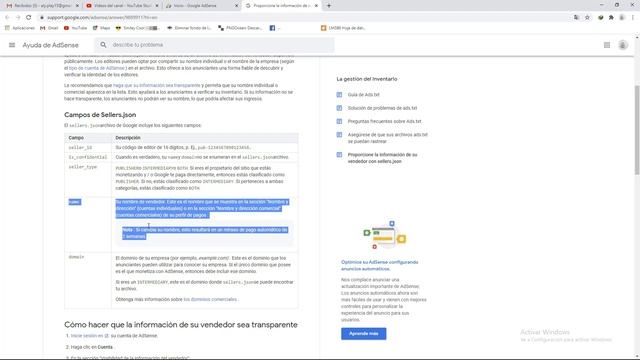
Task: Click the Ayuda de AdSense title
Action: pos(50,45)
